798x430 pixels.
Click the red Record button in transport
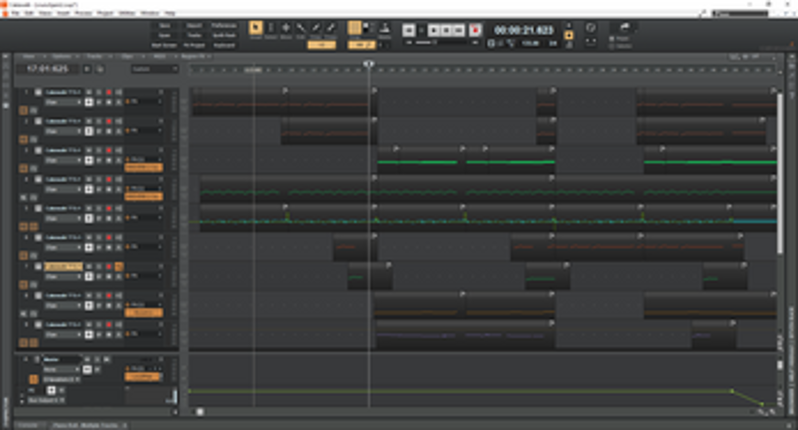(475, 31)
